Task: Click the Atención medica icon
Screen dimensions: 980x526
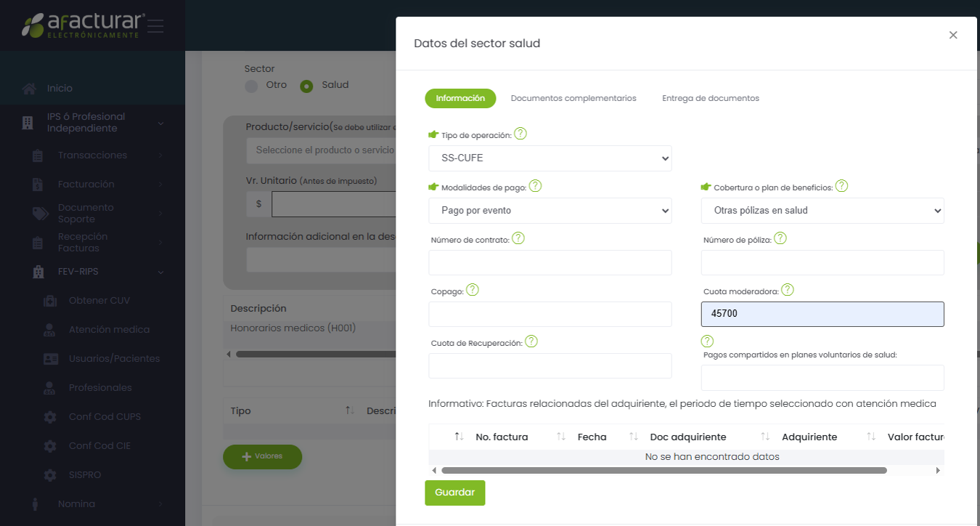Action: [50, 330]
